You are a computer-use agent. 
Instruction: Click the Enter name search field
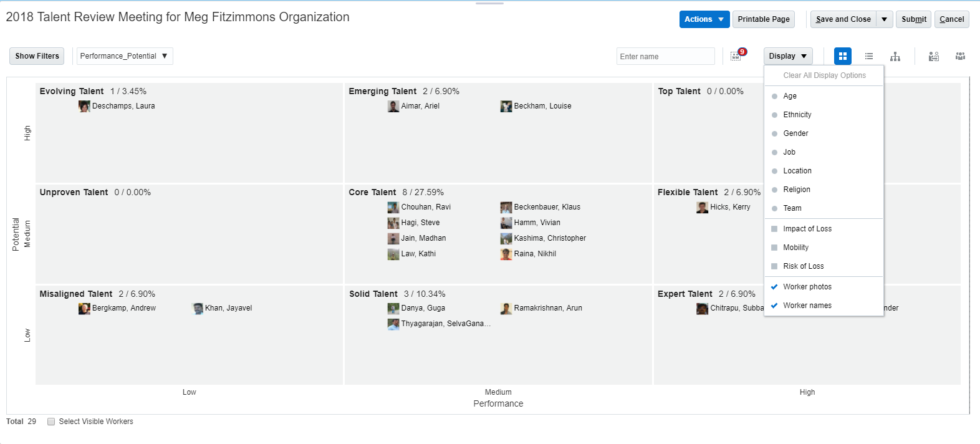(665, 56)
